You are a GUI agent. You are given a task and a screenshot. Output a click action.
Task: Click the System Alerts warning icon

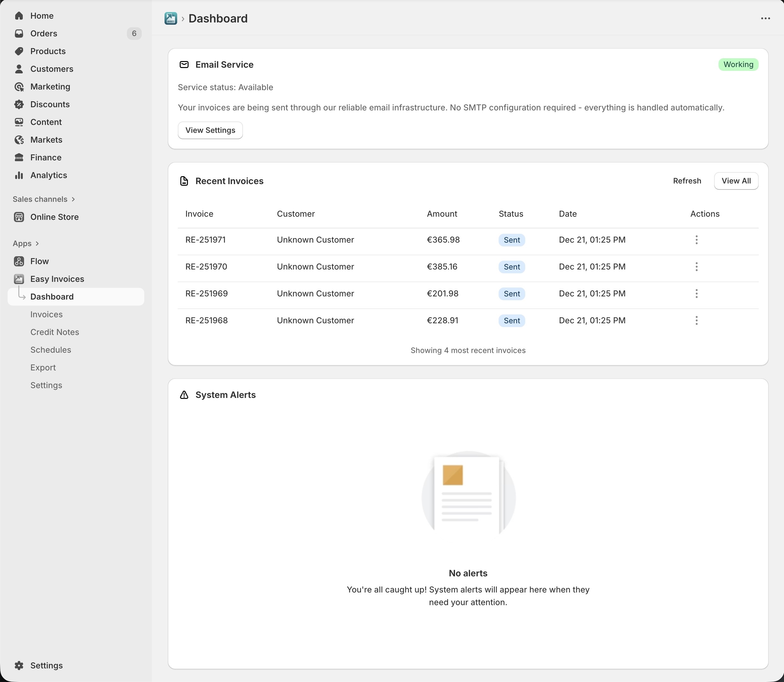(184, 395)
